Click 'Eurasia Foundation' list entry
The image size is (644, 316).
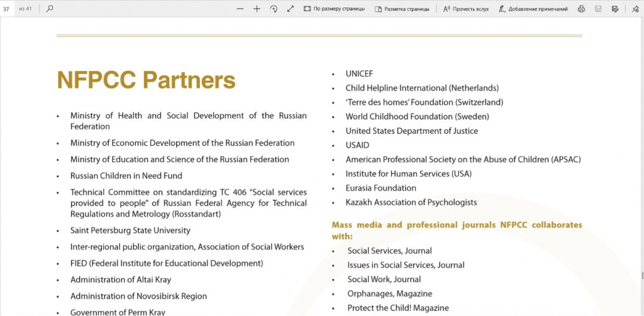click(380, 188)
